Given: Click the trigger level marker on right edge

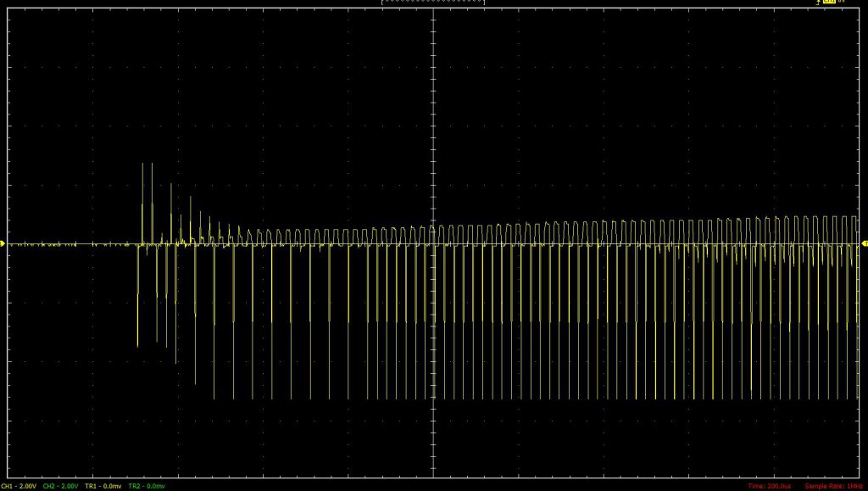Looking at the screenshot, I should tap(864, 244).
